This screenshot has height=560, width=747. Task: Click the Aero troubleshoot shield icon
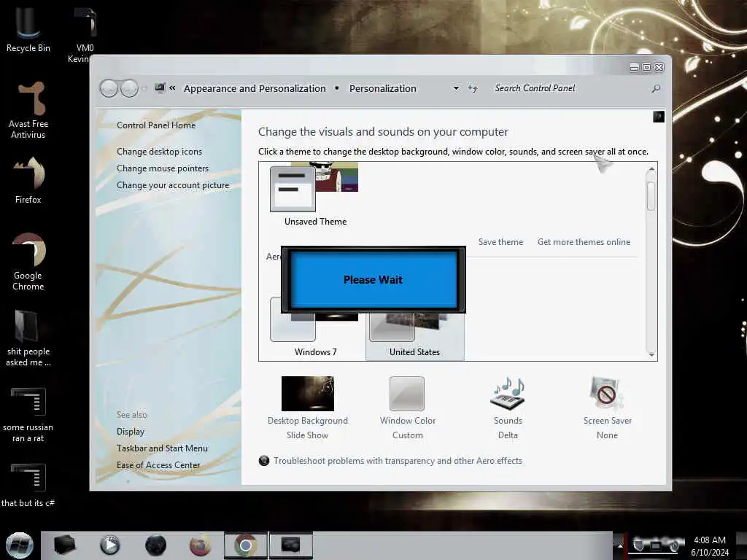263,461
